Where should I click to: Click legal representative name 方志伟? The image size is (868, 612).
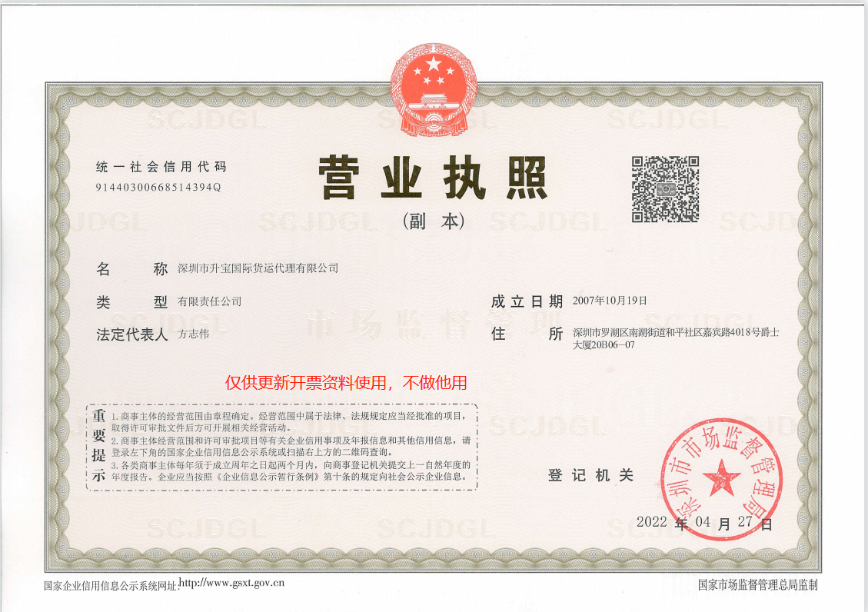(193, 334)
